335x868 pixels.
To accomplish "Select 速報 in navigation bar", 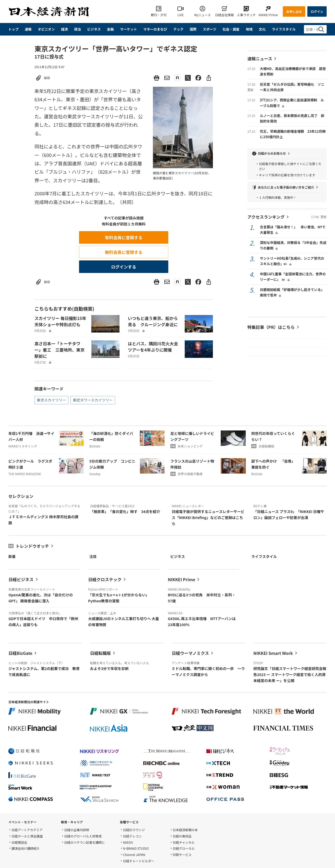I will (x=28, y=29).
